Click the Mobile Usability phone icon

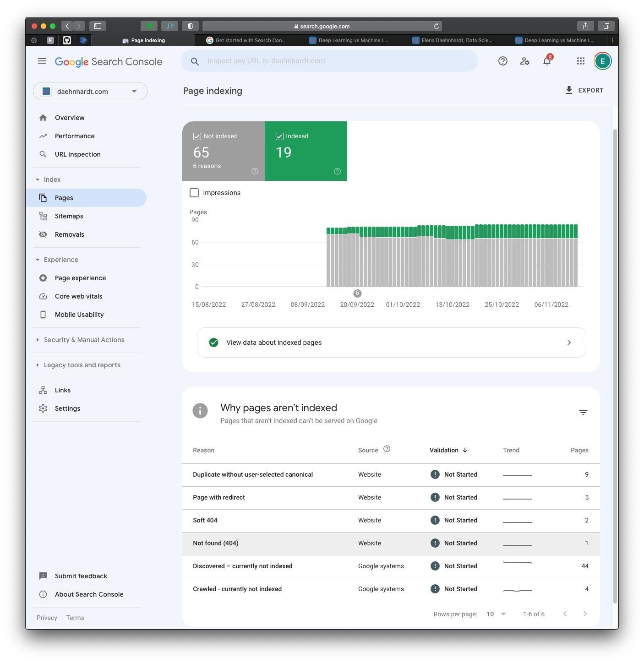click(x=43, y=315)
